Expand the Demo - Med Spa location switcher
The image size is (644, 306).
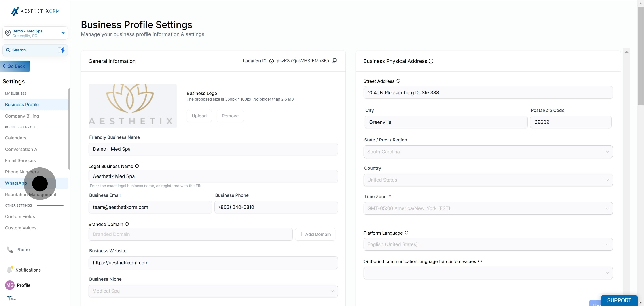(x=35, y=33)
